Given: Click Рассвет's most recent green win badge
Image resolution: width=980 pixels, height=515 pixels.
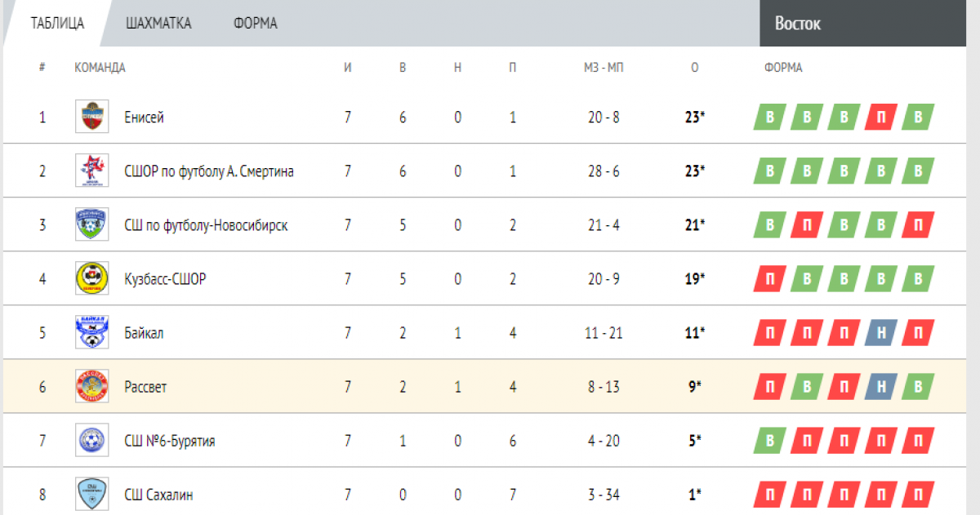Looking at the screenshot, I should (917, 387).
